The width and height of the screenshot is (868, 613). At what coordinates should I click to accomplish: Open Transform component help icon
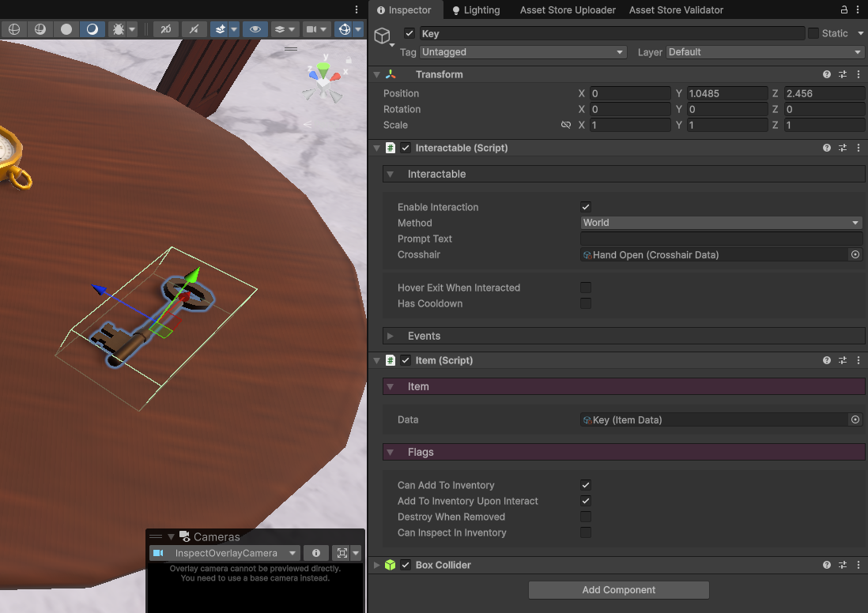(x=826, y=74)
